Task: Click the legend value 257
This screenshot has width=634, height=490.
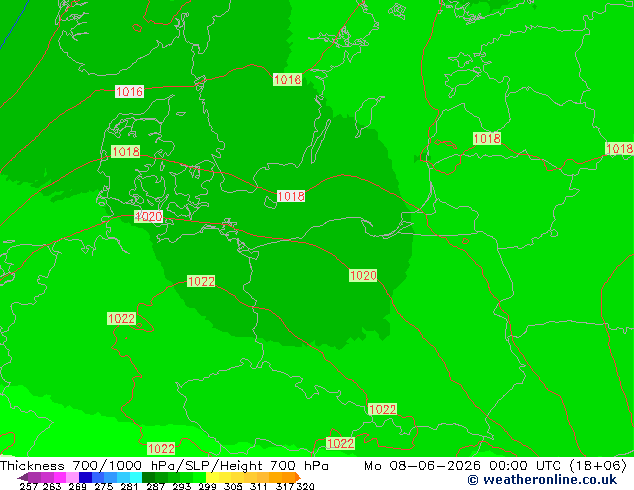Action: coord(29,486)
